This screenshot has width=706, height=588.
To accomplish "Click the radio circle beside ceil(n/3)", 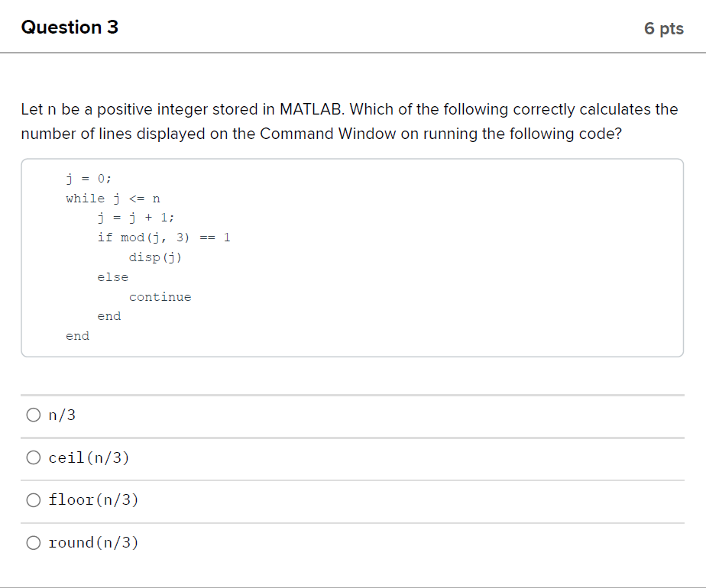I will 34,457.
